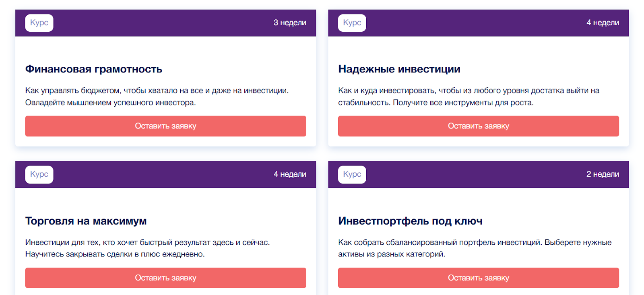Screen dimensions: 644x295
Task: Click 'Оставить заявку' under Финансовая грамотность
Action: tap(165, 126)
